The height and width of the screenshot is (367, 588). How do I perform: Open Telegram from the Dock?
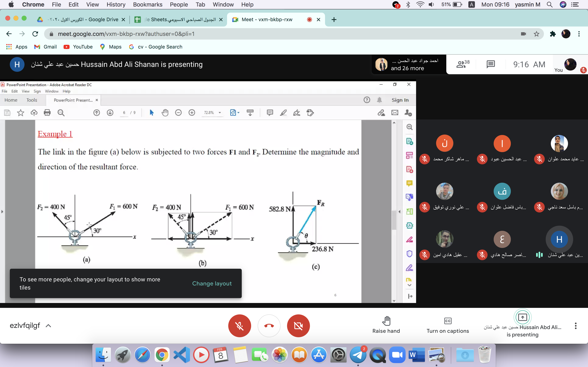click(x=358, y=355)
